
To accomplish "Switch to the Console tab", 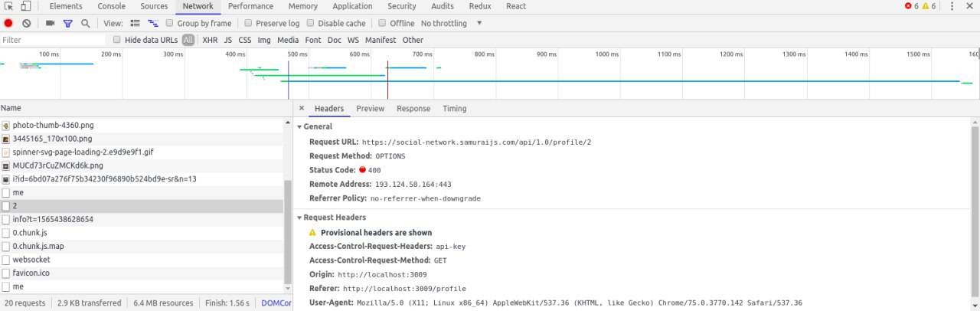I will tap(112, 6).
